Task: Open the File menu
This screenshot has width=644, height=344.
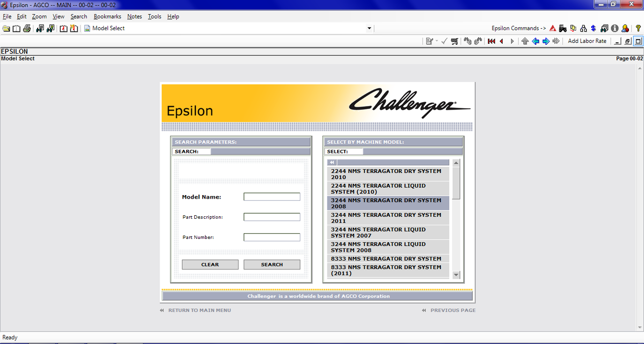Action: coord(7,17)
